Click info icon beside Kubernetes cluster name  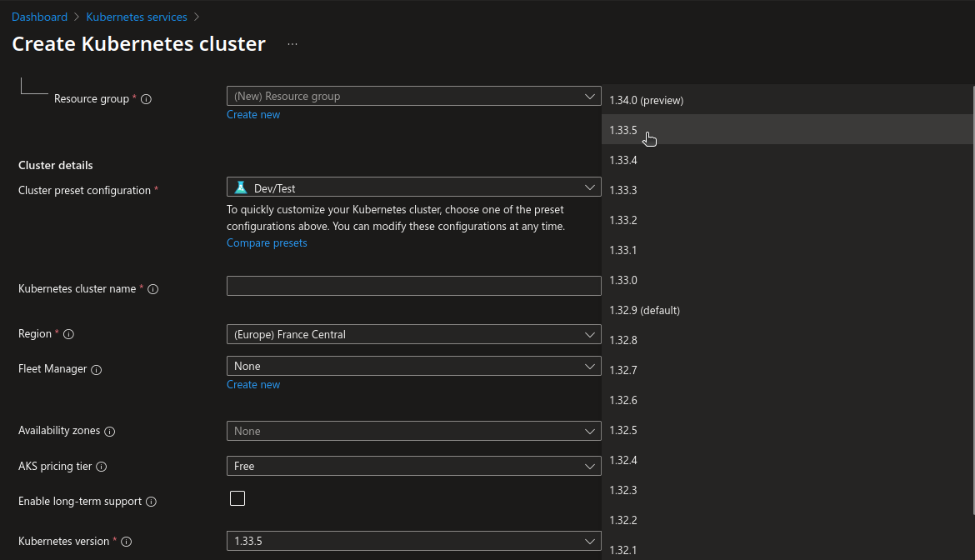[x=152, y=289]
